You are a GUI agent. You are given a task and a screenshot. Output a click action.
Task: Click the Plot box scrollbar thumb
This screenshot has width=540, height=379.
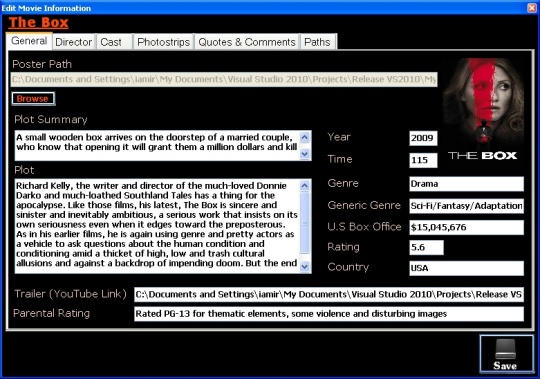[x=305, y=223]
